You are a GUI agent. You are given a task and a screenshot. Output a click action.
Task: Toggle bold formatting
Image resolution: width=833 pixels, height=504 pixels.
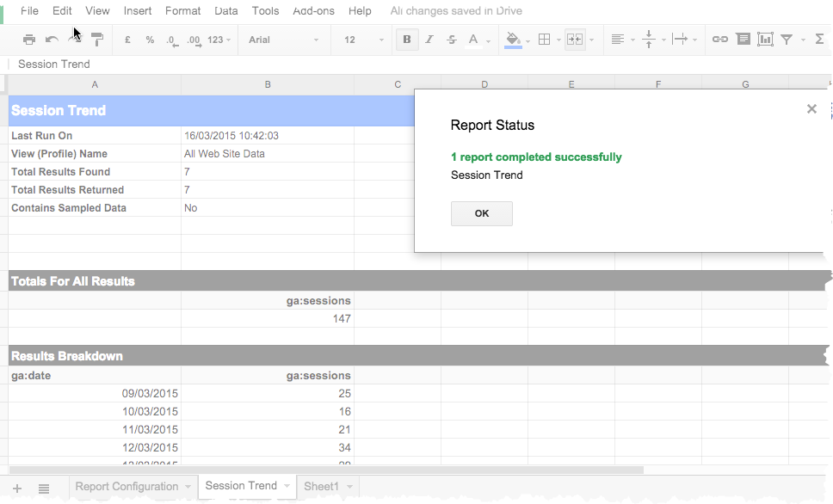406,40
